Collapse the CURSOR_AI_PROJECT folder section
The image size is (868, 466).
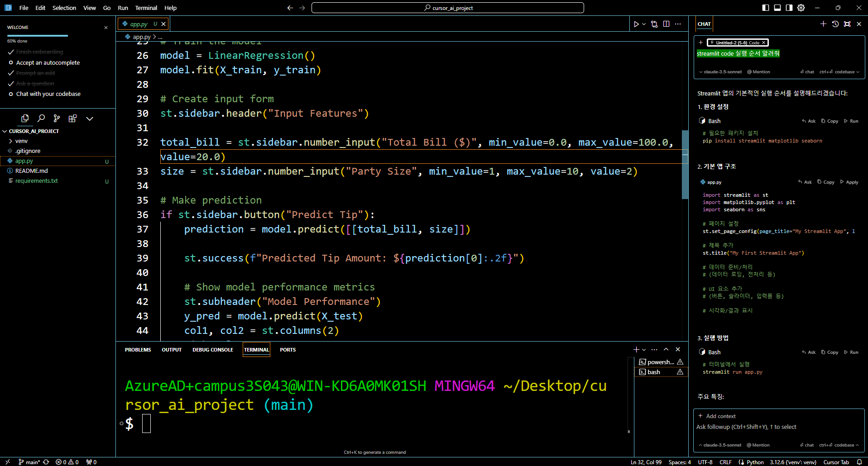(x=34, y=131)
